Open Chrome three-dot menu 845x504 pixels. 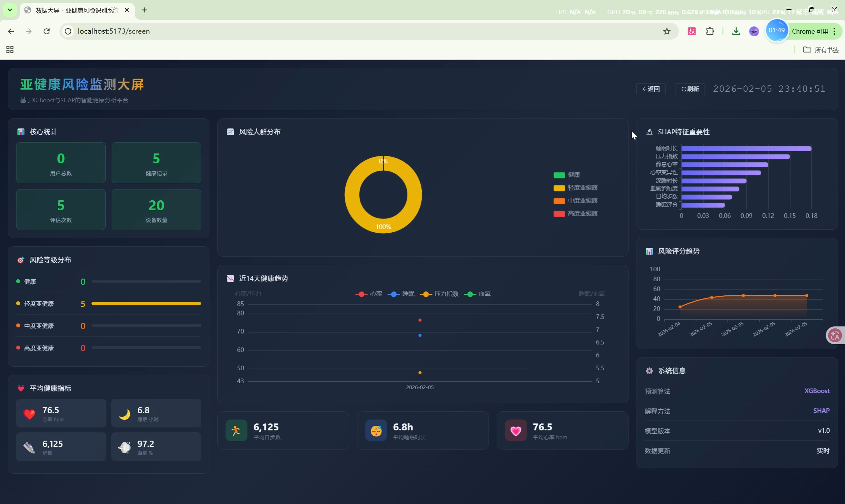[x=834, y=31]
